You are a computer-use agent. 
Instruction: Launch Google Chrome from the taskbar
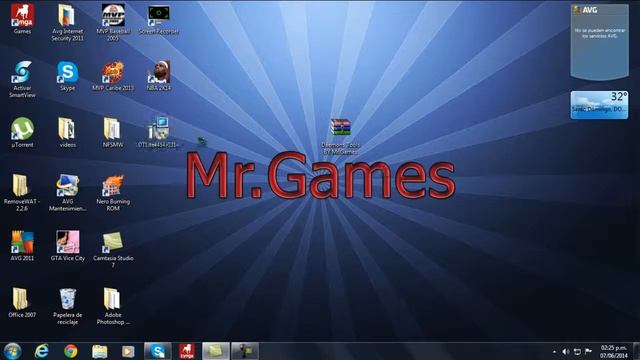[71, 351]
